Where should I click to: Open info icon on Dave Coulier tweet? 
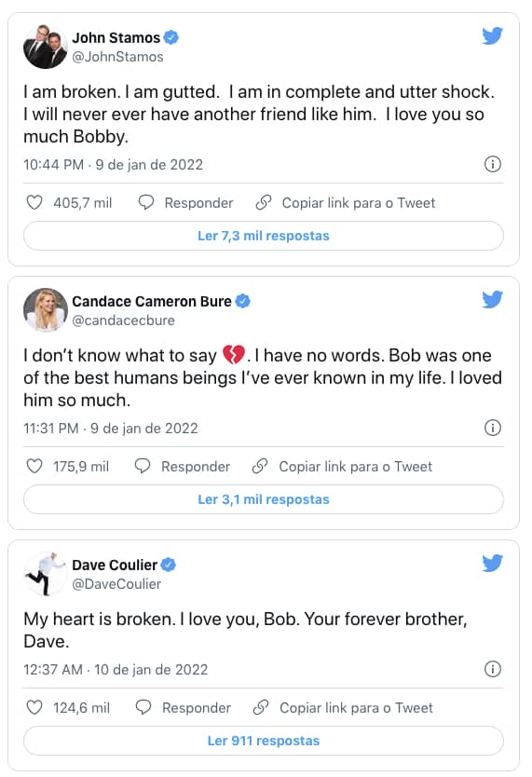(x=492, y=669)
